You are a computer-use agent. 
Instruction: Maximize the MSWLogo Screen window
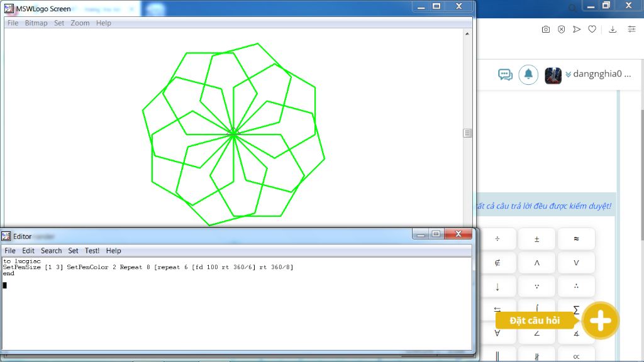[436, 6]
